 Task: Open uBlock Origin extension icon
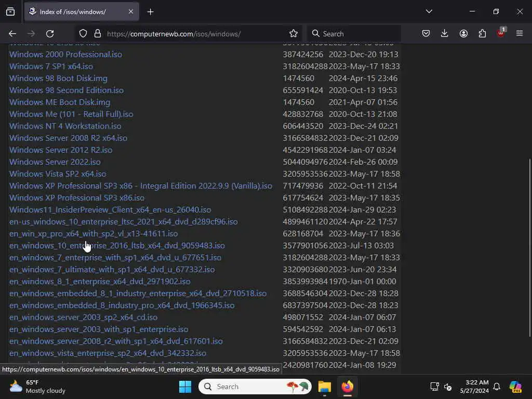[x=501, y=33]
